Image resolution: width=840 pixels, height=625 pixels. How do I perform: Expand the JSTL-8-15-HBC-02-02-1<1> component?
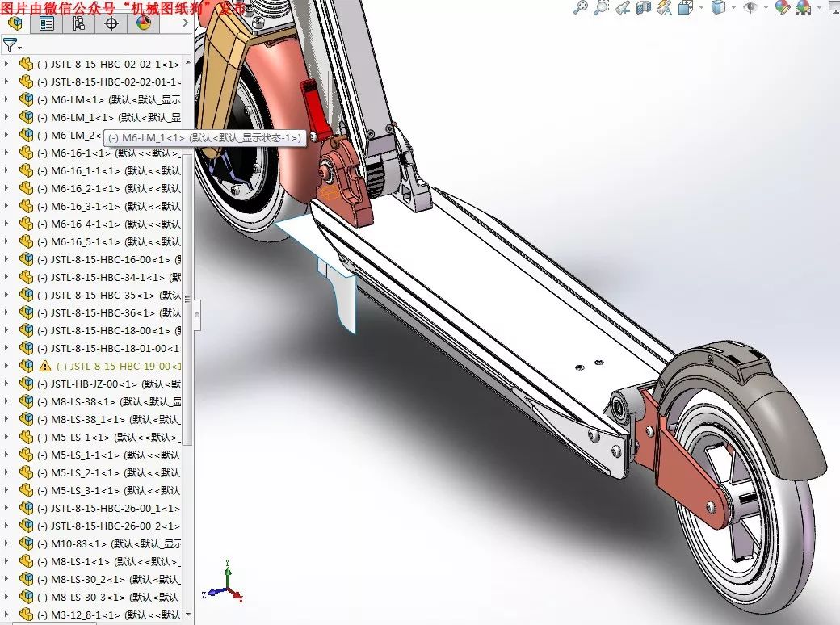point(6,64)
